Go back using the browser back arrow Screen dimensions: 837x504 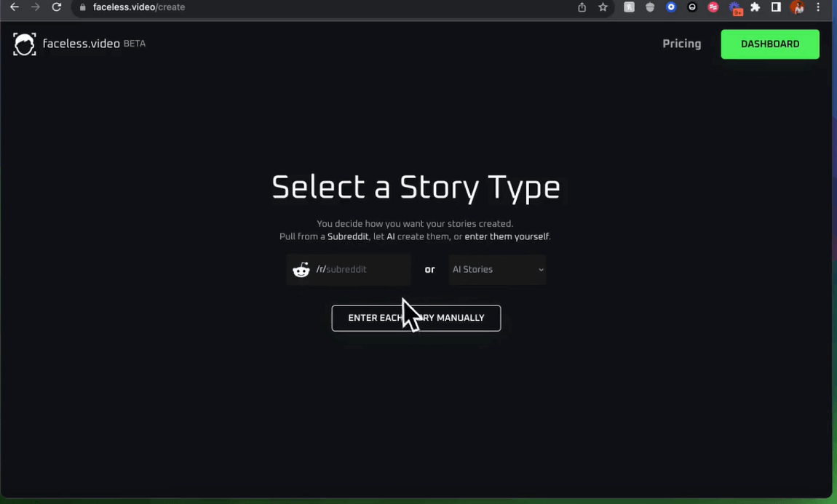pyautogui.click(x=14, y=7)
